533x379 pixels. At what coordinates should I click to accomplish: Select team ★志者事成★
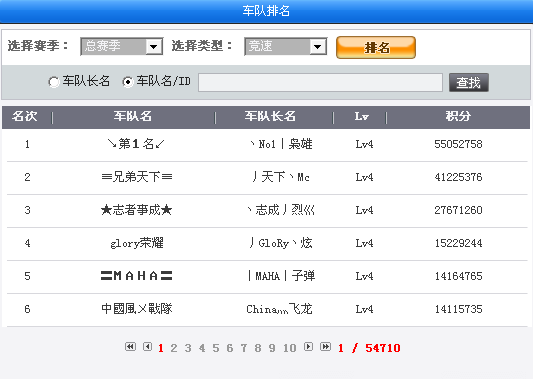pyautogui.click(x=136, y=210)
